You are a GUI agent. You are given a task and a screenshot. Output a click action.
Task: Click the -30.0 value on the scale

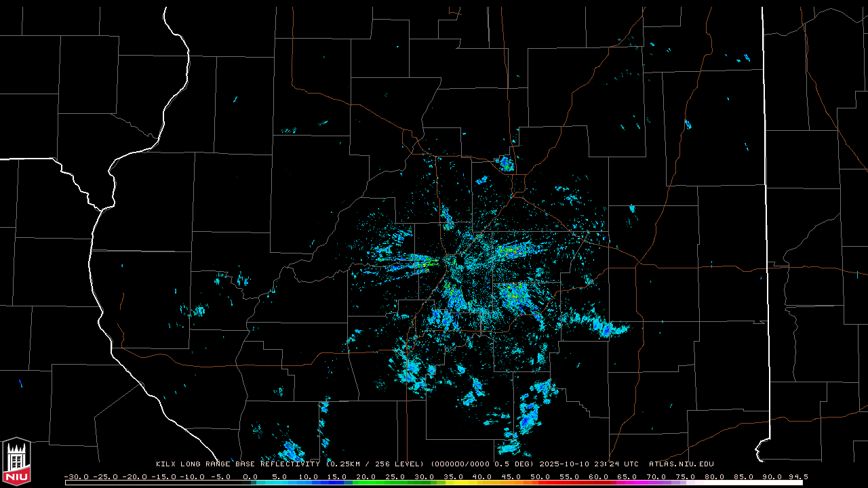click(x=75, y=476)
